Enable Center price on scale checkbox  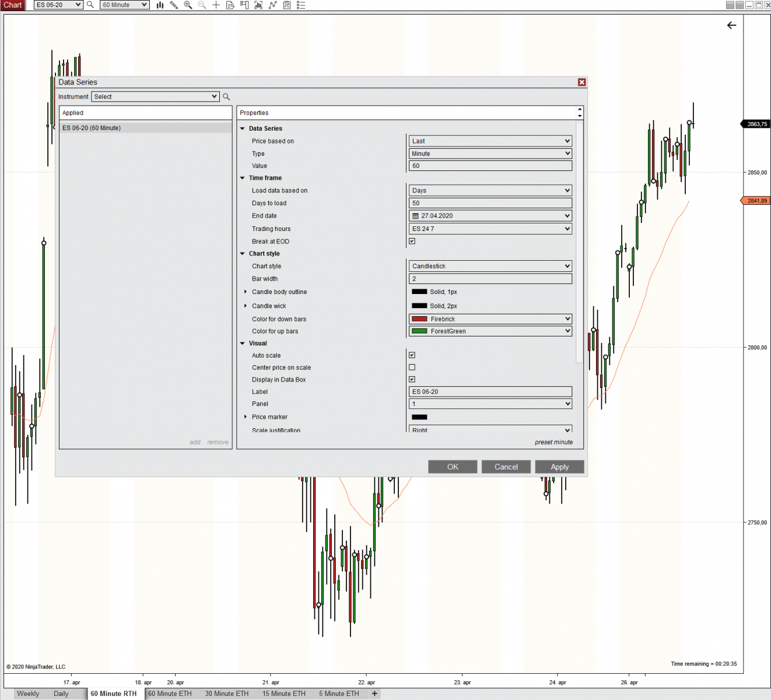(x=412, y=367)
